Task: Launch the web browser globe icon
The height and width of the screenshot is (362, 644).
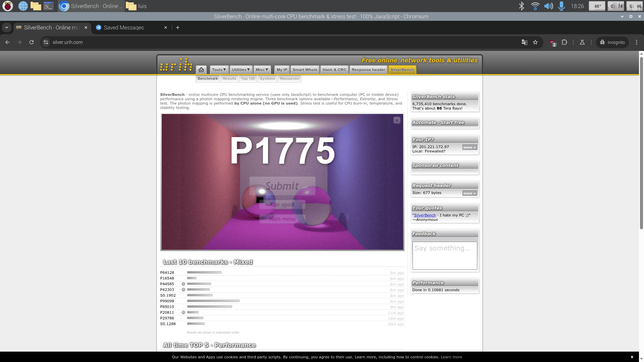Action: [23, 6]
